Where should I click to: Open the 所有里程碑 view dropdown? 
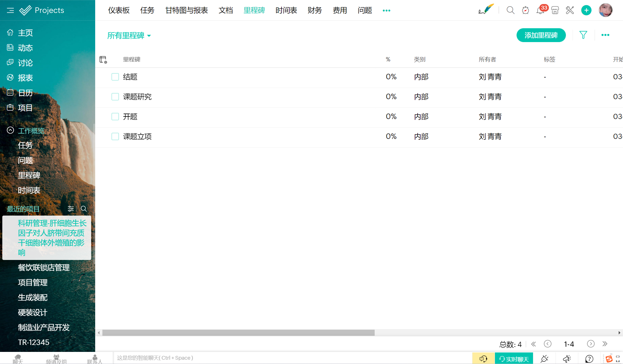(x=129, y=35)
